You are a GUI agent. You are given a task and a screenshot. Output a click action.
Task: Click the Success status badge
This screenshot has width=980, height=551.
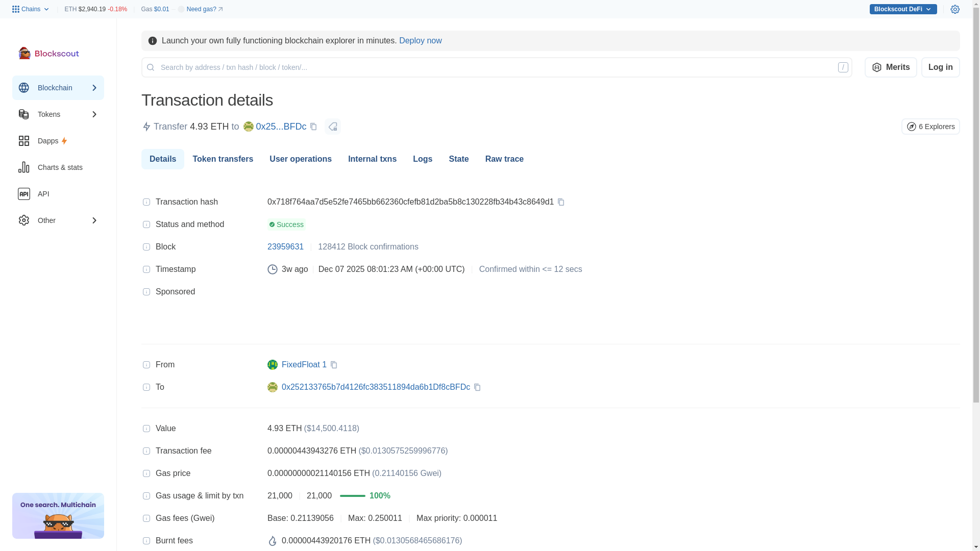[x=286, y=224]
